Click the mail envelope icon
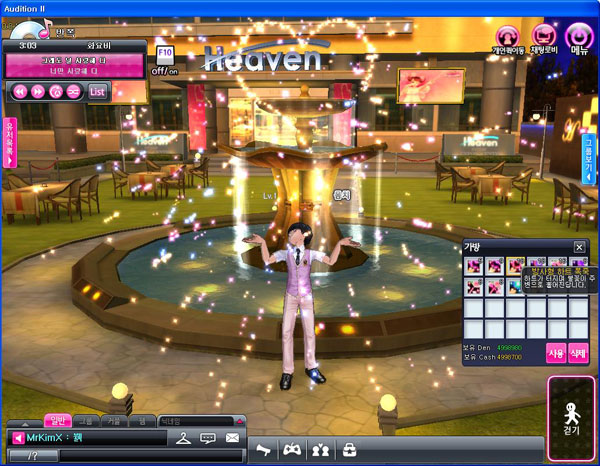 click(232, 438)
